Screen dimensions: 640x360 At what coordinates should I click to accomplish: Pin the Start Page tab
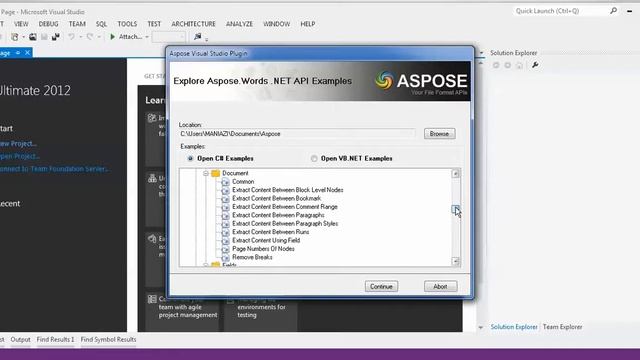tap(18, 53)
